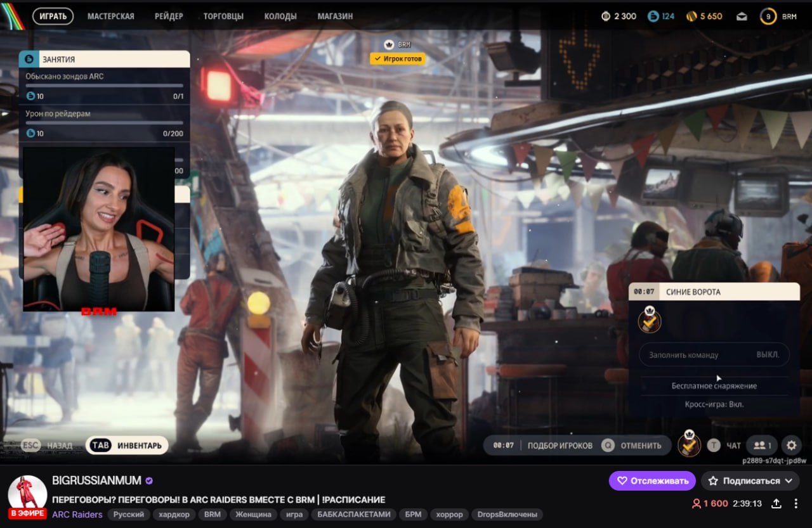
Task: Open the squad members icon showing 1
Action: click(x=761, y=445)
